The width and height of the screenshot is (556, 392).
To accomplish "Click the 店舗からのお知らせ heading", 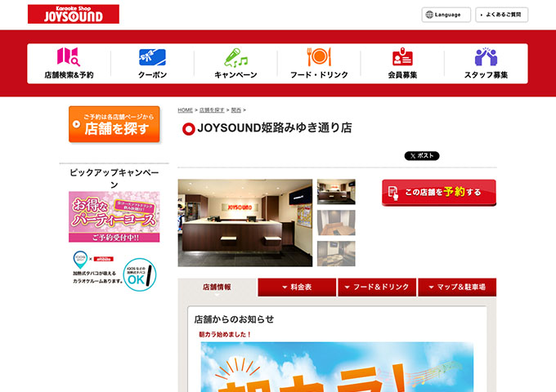I will click(x=234, y=319).
